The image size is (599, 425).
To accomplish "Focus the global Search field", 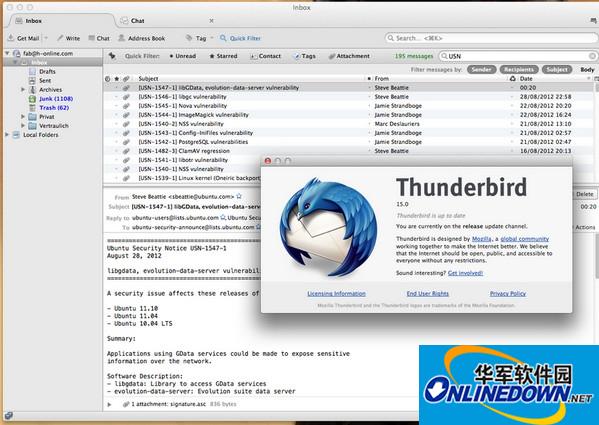I will [491, 38].
